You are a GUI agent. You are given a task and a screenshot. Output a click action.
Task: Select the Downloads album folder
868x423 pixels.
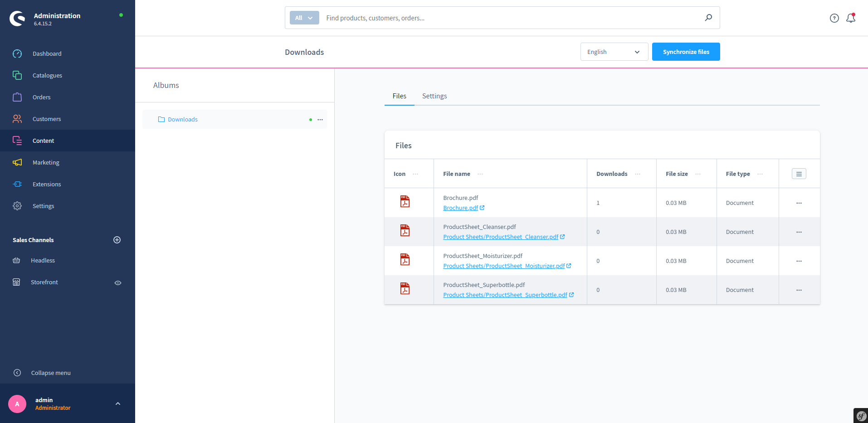182,119
